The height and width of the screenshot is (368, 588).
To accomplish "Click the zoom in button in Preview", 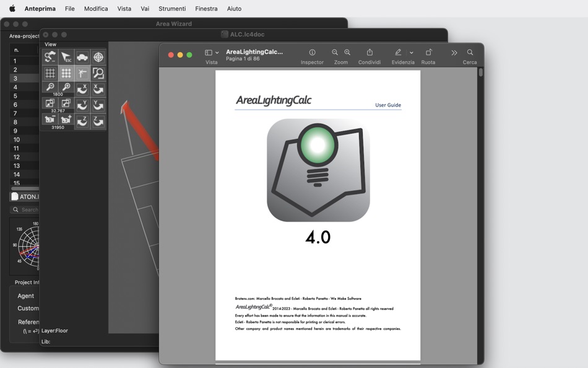I will (x=347, y=53).
